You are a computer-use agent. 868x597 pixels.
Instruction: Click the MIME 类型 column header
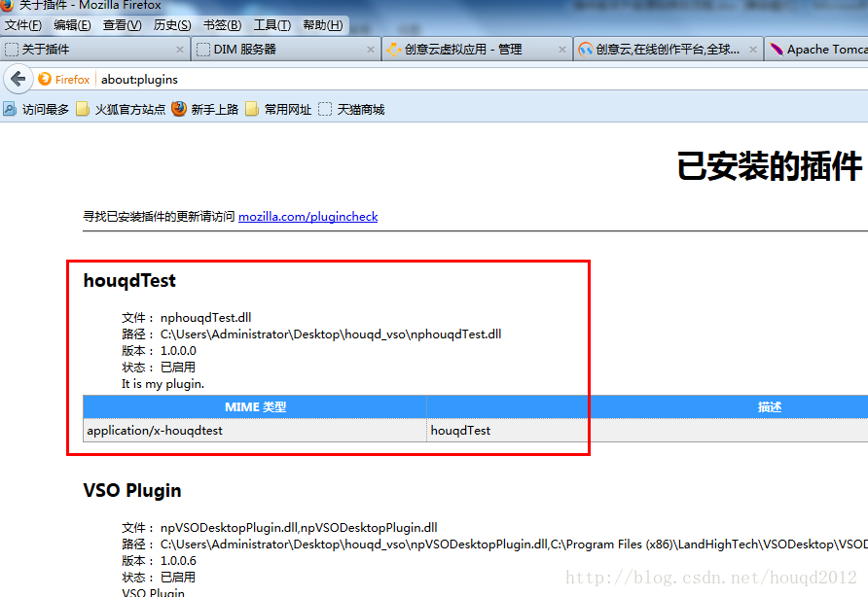coord(255,407)
